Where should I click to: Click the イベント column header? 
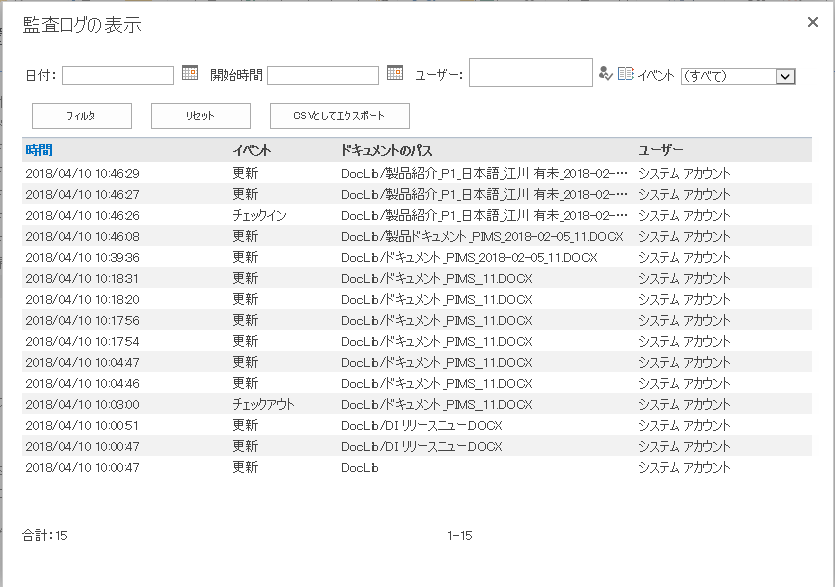(252, 151)
